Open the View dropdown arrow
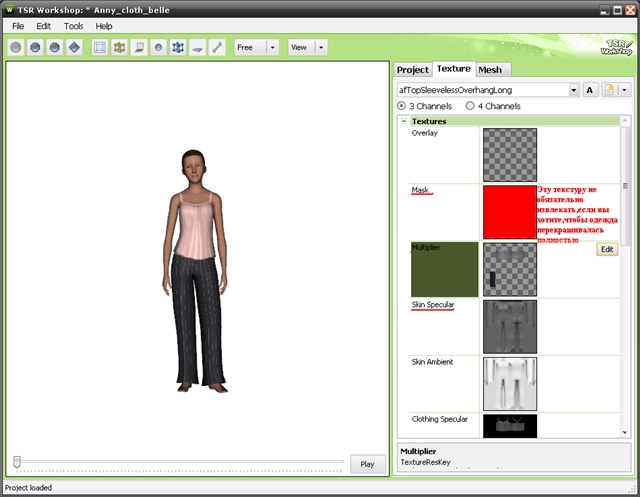 [x=321, y=47]
